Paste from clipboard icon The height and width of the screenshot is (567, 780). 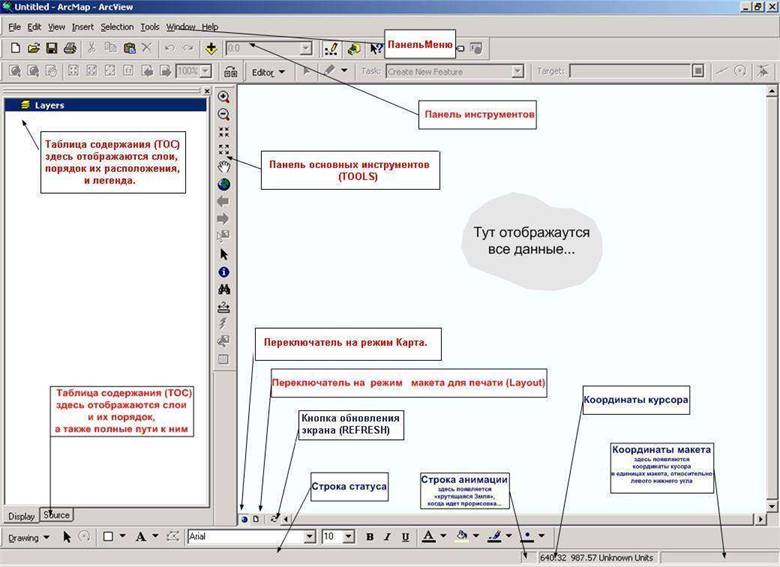pos(129,48)
